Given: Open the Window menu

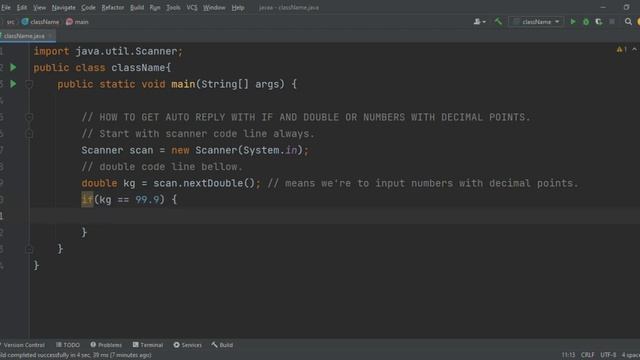Looking at the screenshot, I should pyautogui.click(x=214, y=7).
